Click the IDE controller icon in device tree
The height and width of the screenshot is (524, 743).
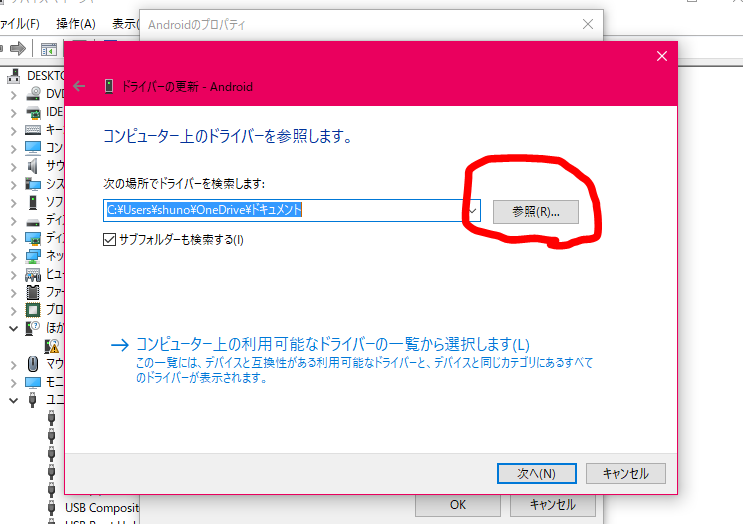tap(33, 112)
